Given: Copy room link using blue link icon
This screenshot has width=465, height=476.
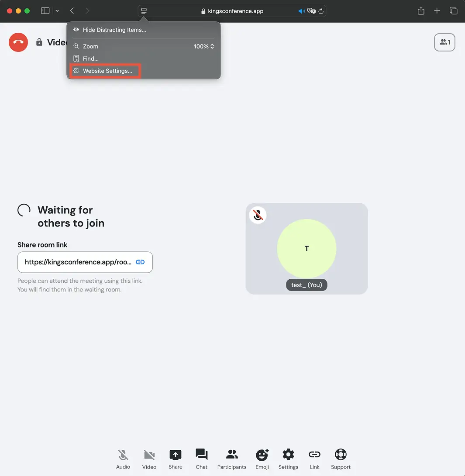Looking at the screenshot, I should coord(140,262).
